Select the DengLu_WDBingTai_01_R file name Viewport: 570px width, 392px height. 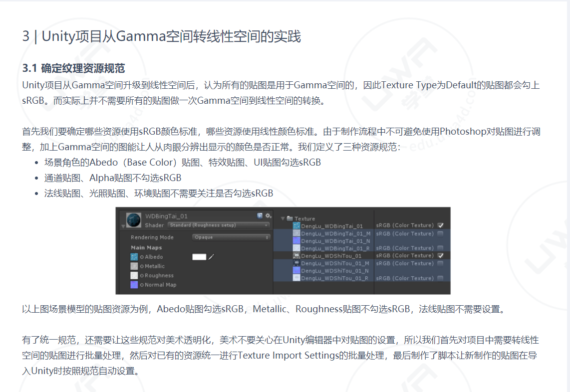(x=335, y=248)
